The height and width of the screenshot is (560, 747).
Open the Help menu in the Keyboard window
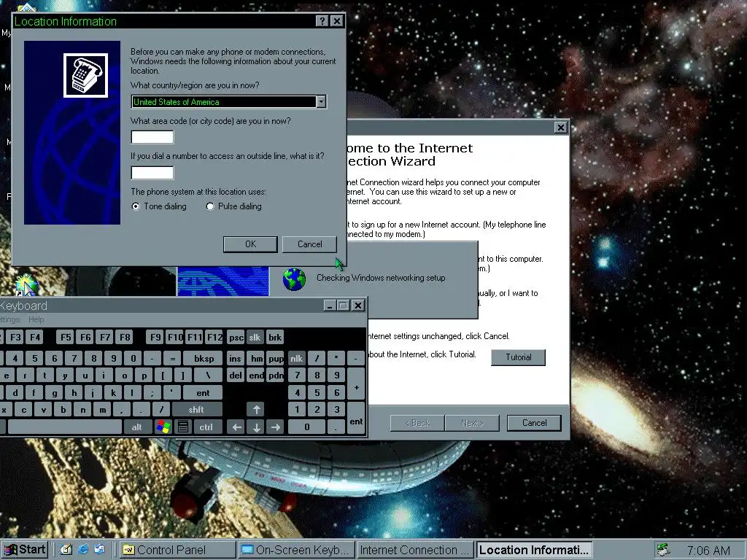[36, 319]
